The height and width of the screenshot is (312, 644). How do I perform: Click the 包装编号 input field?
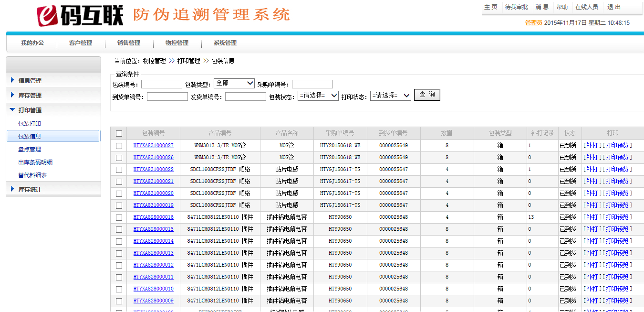coord(162,85)
